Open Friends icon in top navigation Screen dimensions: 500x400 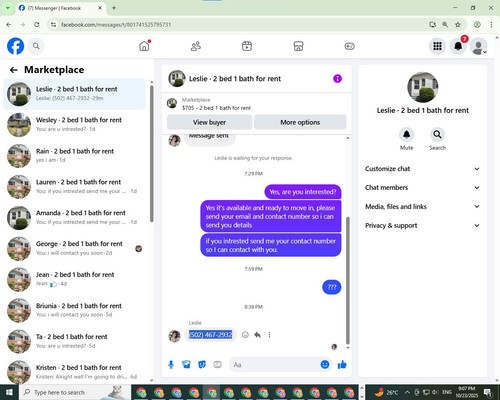[x=196, y=46]
